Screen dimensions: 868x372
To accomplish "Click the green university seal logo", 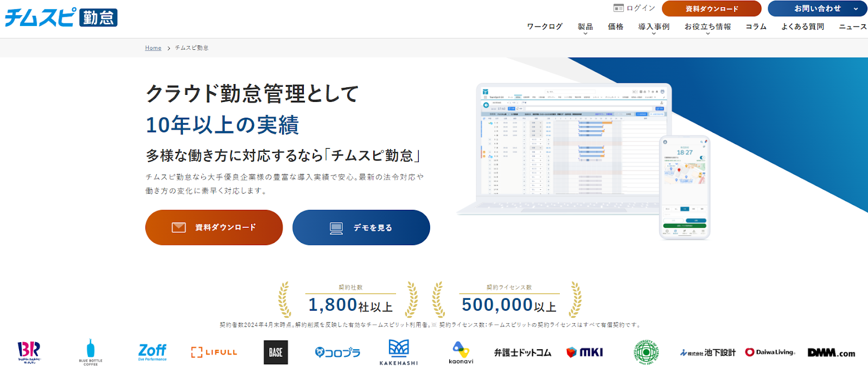I will [x=646, y=352].
